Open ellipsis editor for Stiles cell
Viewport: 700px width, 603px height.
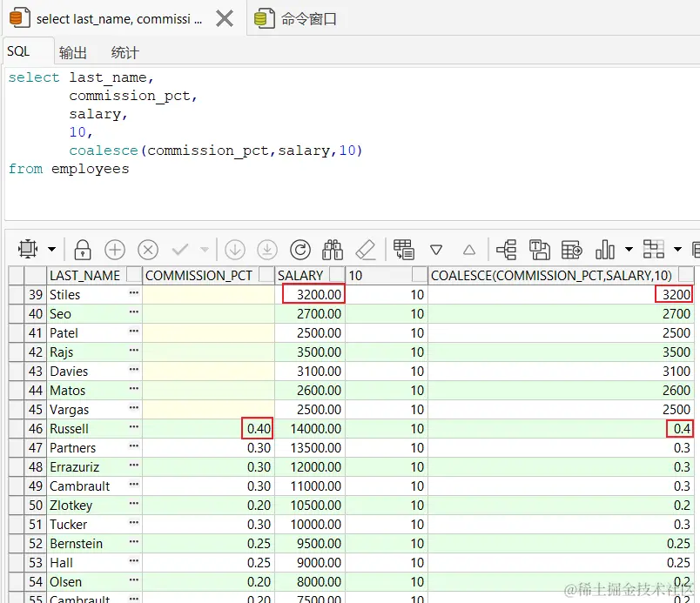tap(134, 293)
